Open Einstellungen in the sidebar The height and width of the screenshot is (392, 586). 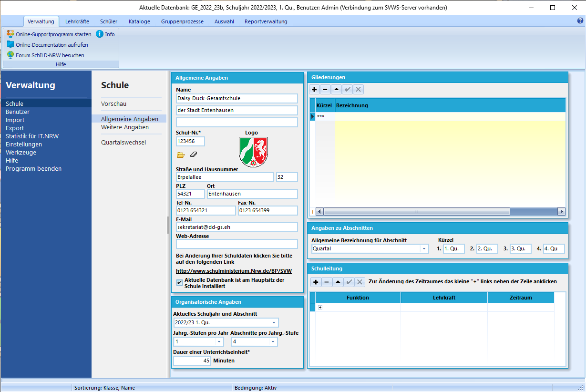pyautogui.click(x=24, y=144)
